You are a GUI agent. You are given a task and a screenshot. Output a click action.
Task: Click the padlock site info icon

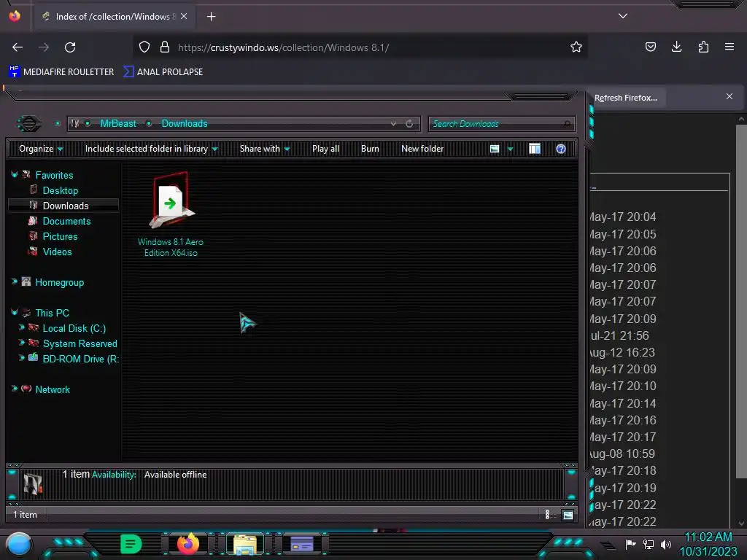(x=165, y=47)
